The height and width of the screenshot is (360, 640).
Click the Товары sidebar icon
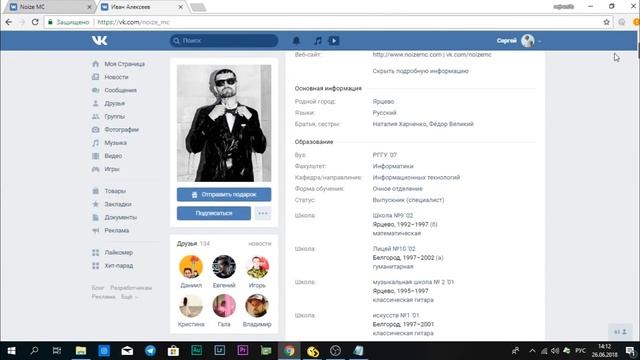click(x=96, y=191)
